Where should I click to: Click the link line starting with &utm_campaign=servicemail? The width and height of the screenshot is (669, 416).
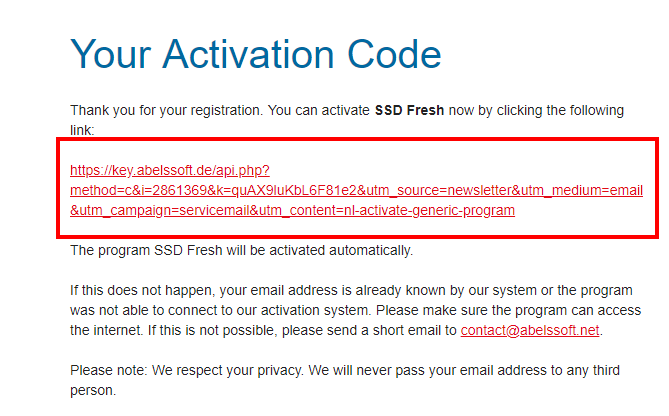point(292,210)
